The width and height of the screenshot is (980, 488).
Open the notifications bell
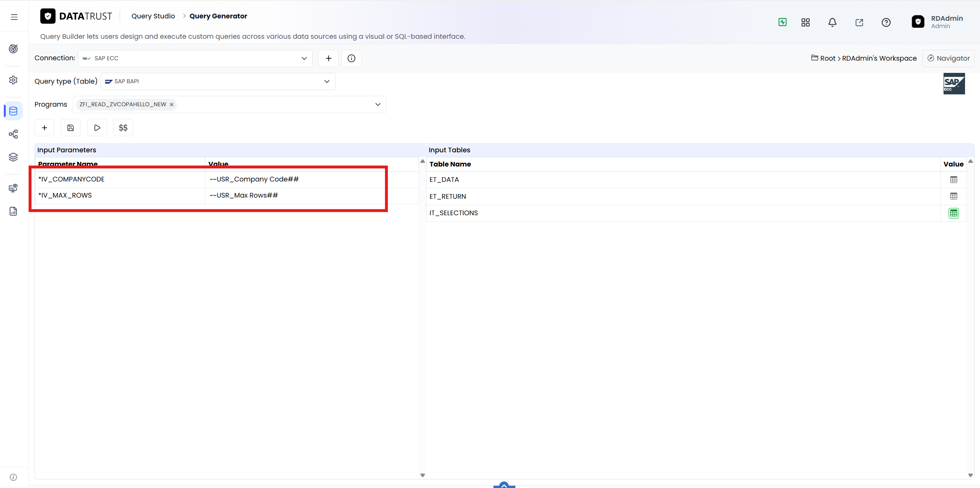coord(832,22)
